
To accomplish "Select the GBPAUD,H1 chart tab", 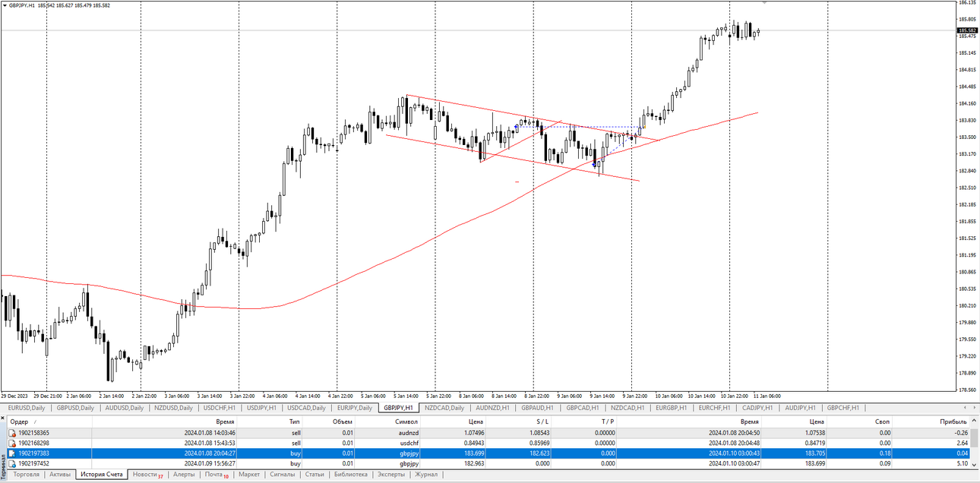I will pos(538,408).
